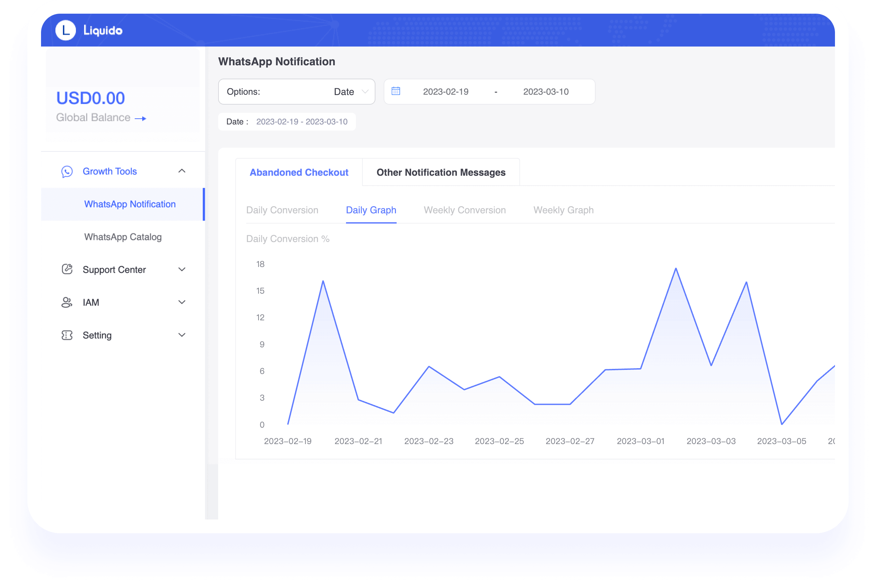Select the Daily Conversion view
Image resolution: width=876 pixels, height=588 pixels.
click(x=282, y=210)
